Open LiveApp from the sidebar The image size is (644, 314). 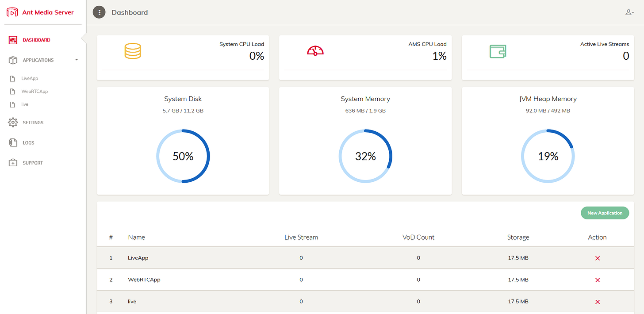click(30, 78)
